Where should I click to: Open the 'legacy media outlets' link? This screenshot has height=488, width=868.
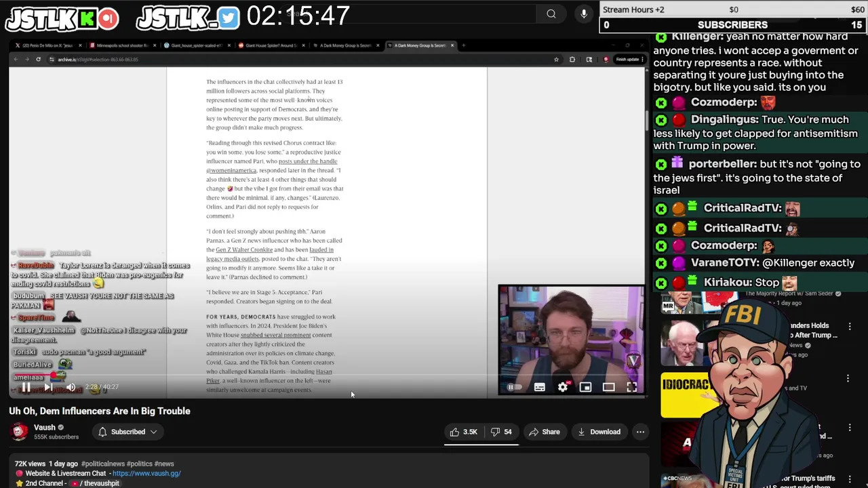click(233, 259)
